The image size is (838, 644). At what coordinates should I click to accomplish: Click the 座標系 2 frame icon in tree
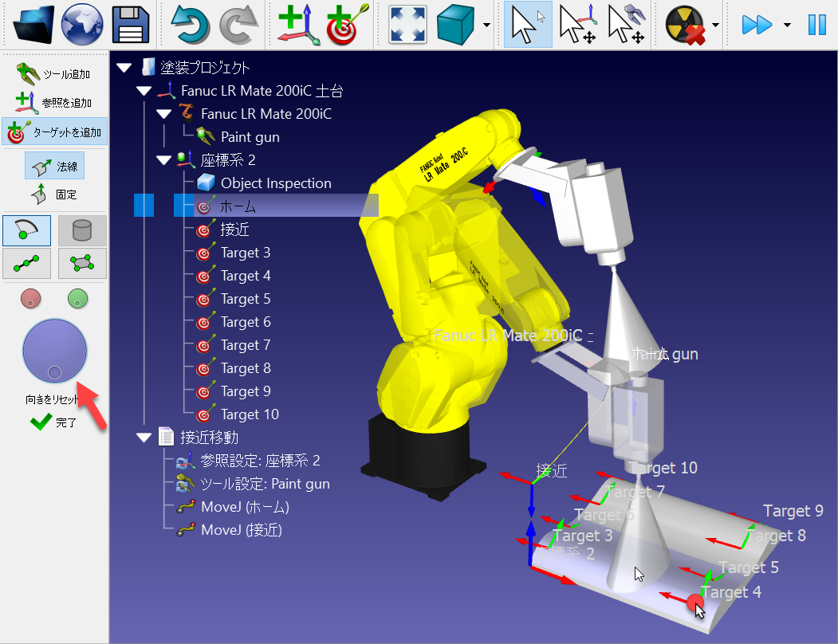coord(185,159)
